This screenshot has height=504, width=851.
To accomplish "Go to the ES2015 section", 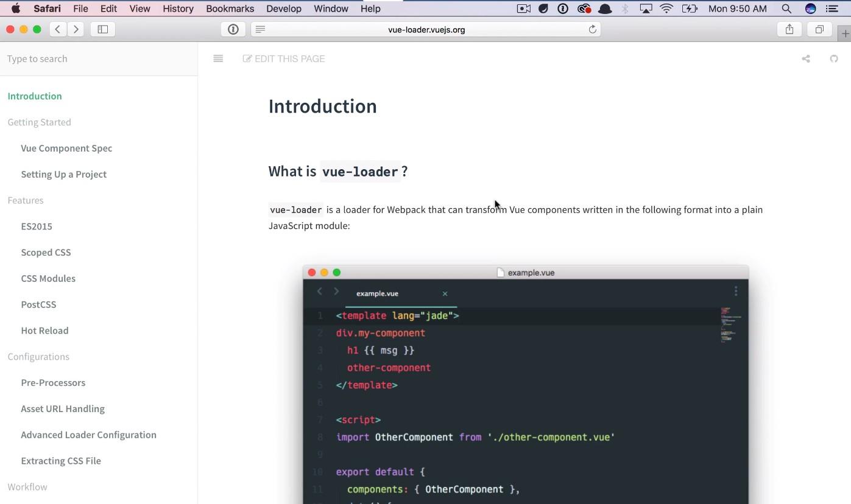I will (37, 226).
